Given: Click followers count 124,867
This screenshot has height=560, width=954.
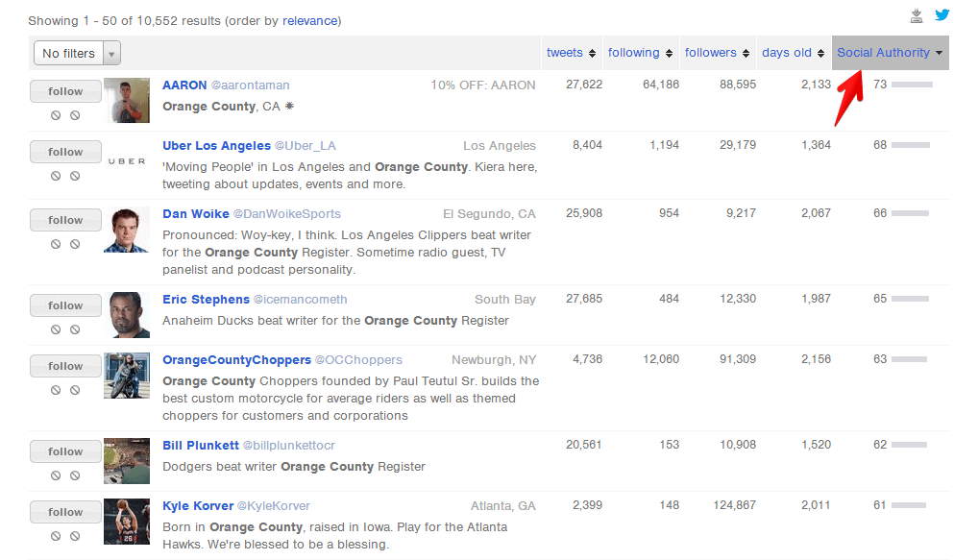Looking at the screenshot, I should [734, 505].
